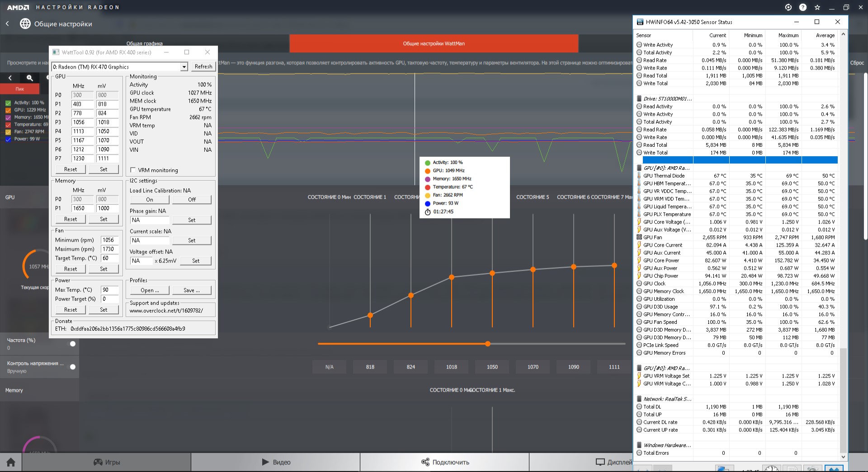Screen dimensions: 868x472
Task: Toggle Контроль напряжения switch
Action: (x=72, y=367)
